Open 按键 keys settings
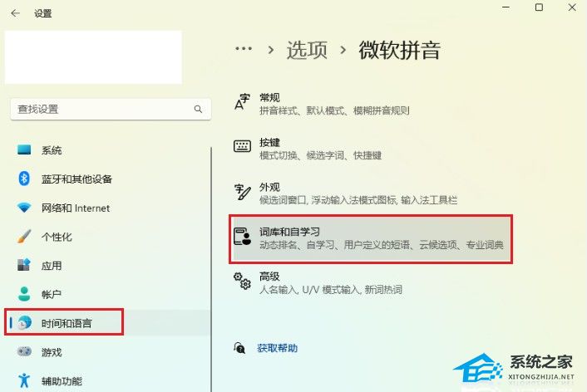 click(371, 149)
